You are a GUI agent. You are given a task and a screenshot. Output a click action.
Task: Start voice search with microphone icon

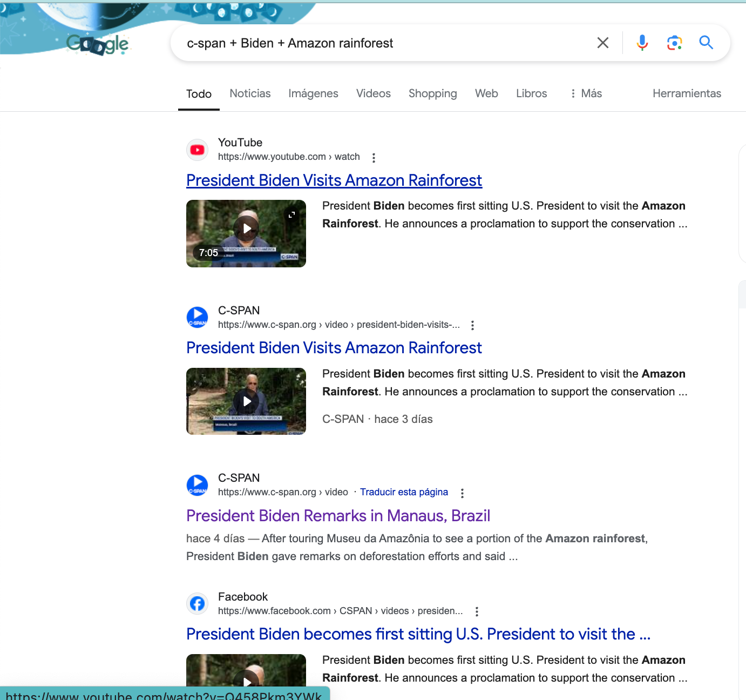[x=642, y=43]
